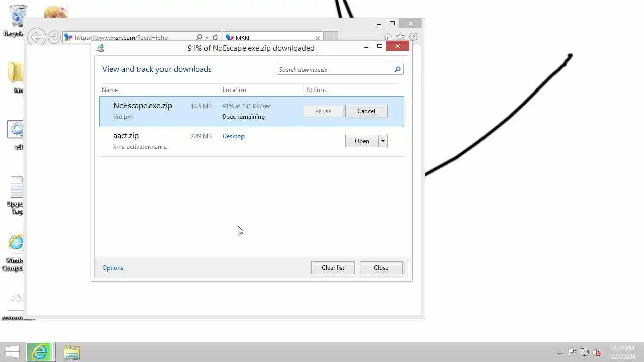The width and height of the screenshot is (644, 362).
Task: Click the network icon in system tray
Action: click(584, 352)
